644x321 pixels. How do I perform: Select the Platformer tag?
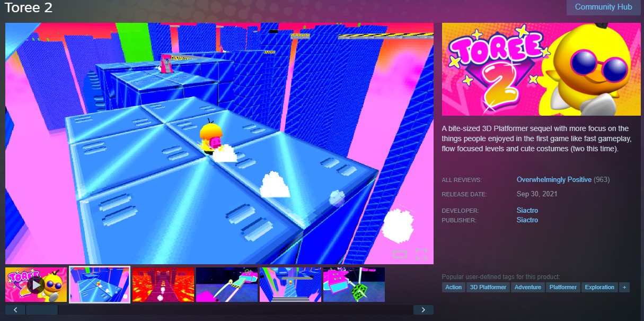(563, 287)
